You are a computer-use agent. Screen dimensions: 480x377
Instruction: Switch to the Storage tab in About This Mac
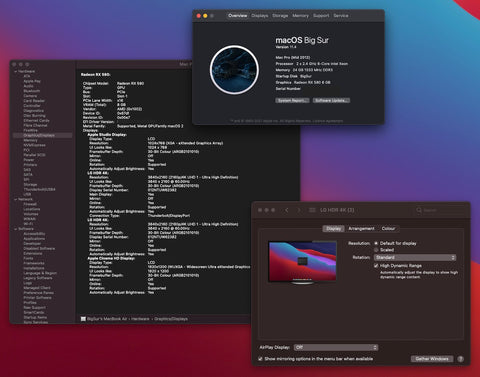(280, 16)
